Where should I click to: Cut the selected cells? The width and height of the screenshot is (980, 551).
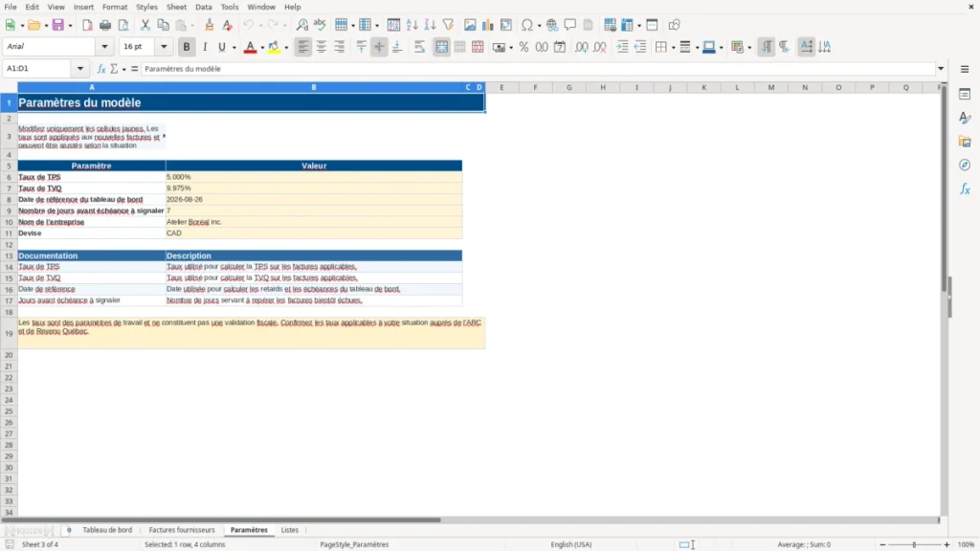[145, 25]
